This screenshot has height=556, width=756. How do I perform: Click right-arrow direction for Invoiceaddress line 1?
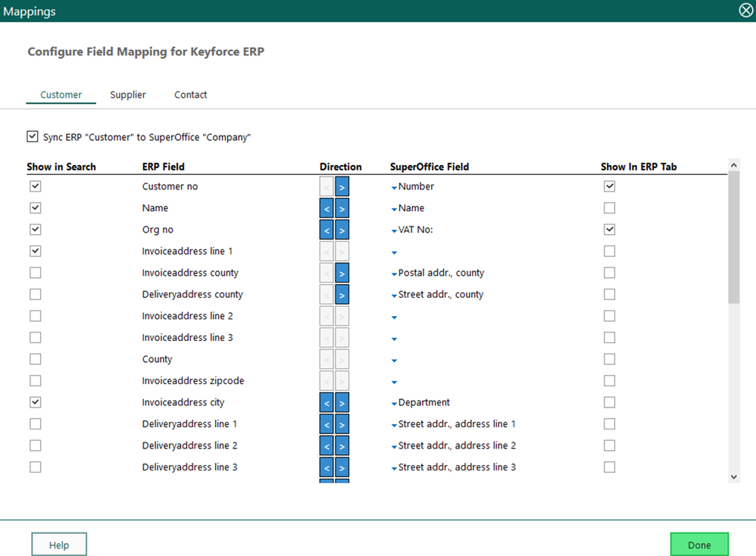(342, 251)
